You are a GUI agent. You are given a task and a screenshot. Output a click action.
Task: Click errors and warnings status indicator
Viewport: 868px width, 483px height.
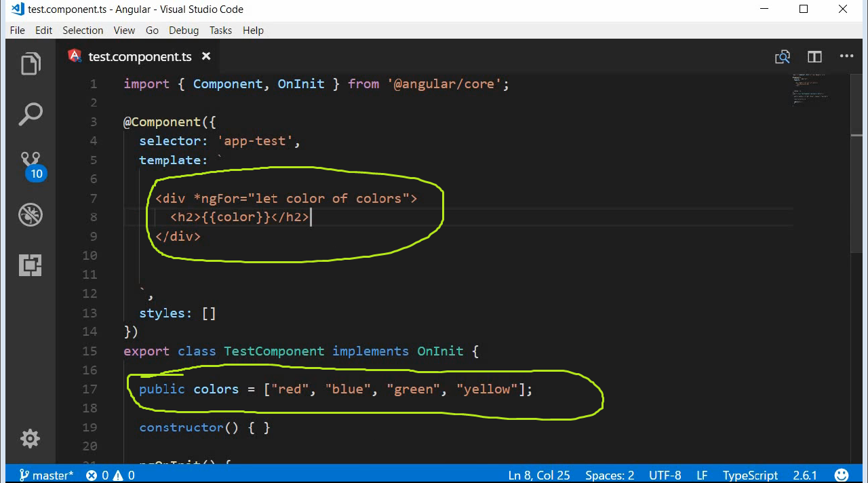tap(110, 475)
